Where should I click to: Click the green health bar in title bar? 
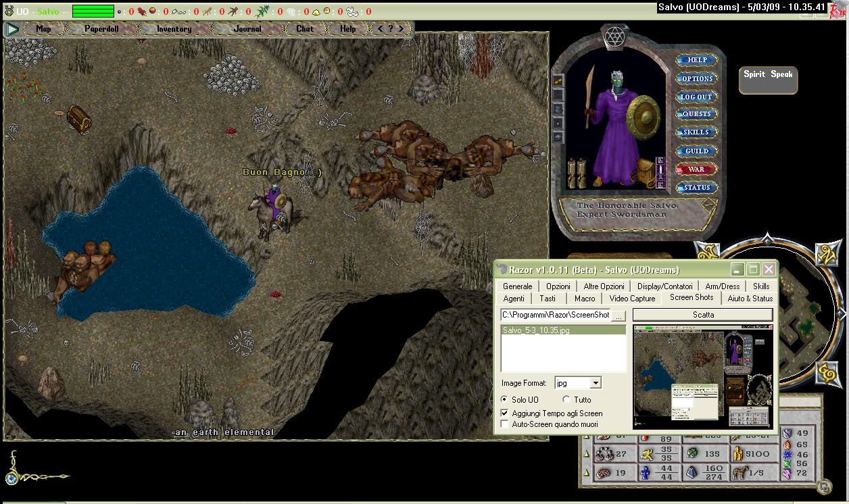93,11
